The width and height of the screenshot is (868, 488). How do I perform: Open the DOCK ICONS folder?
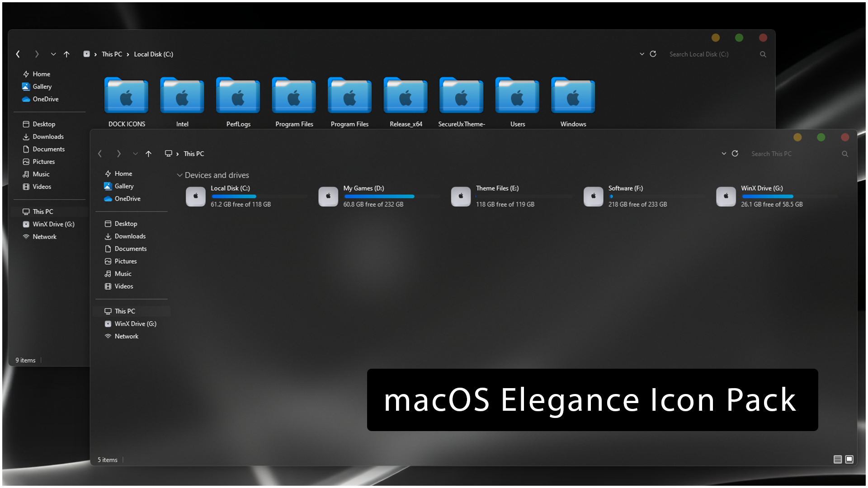[126, 96]
